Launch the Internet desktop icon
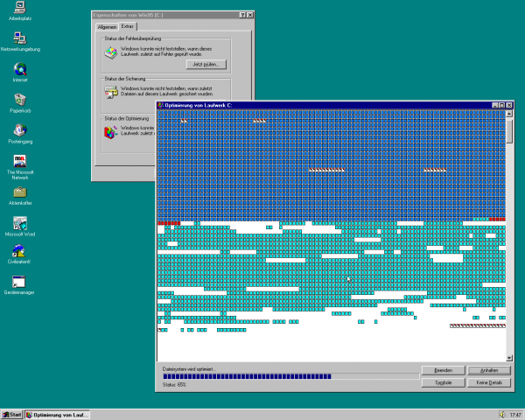The height and width of the screenshot is (420, 525). click(x=19, y=70)
